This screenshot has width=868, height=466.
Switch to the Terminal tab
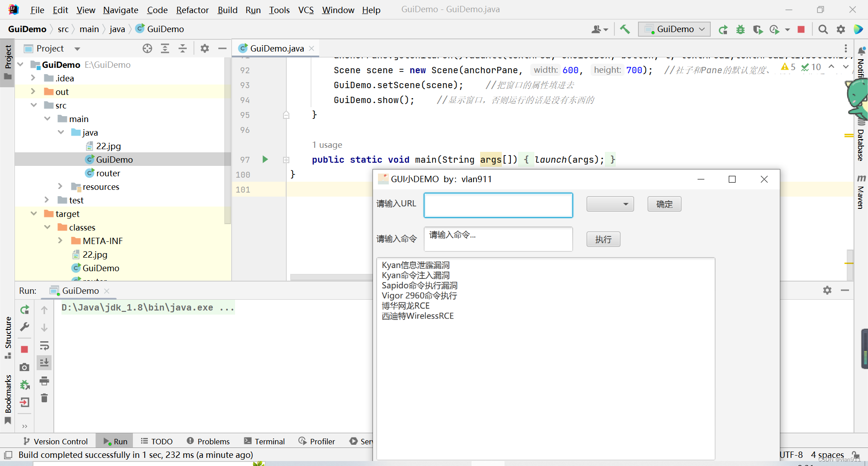[264, 441]
